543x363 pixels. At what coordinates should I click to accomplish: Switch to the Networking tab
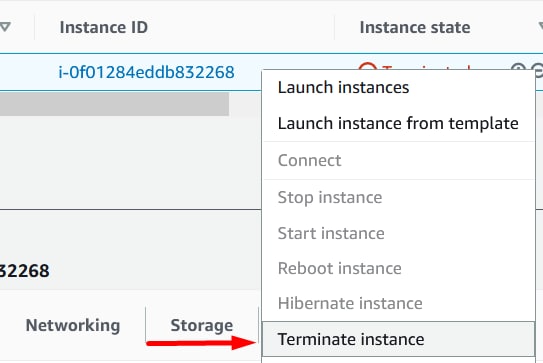tap(73, 325)
